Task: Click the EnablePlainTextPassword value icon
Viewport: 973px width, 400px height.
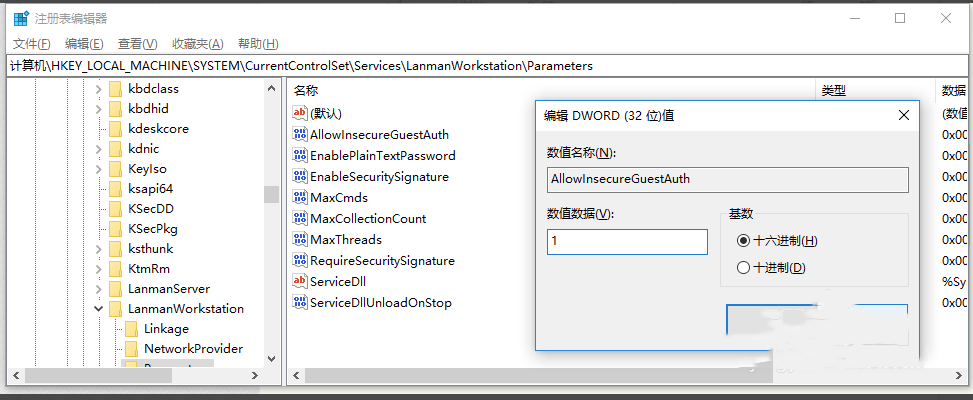Action: click(300, 155)
